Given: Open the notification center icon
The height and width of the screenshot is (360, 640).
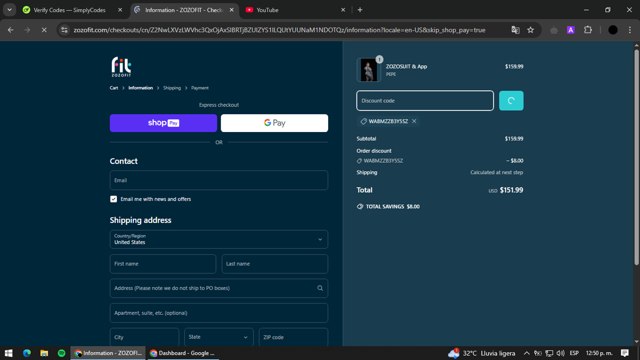Looking at the screenshot, I should [624, 353].
